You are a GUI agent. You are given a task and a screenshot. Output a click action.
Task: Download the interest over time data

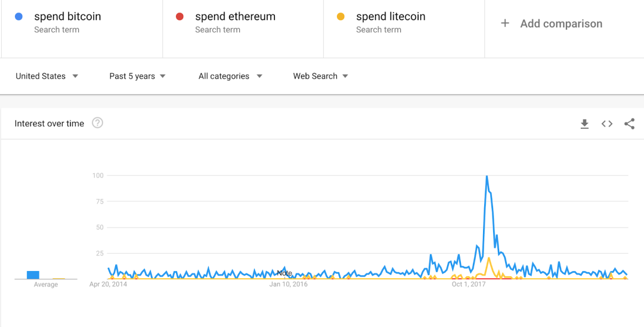584,123
